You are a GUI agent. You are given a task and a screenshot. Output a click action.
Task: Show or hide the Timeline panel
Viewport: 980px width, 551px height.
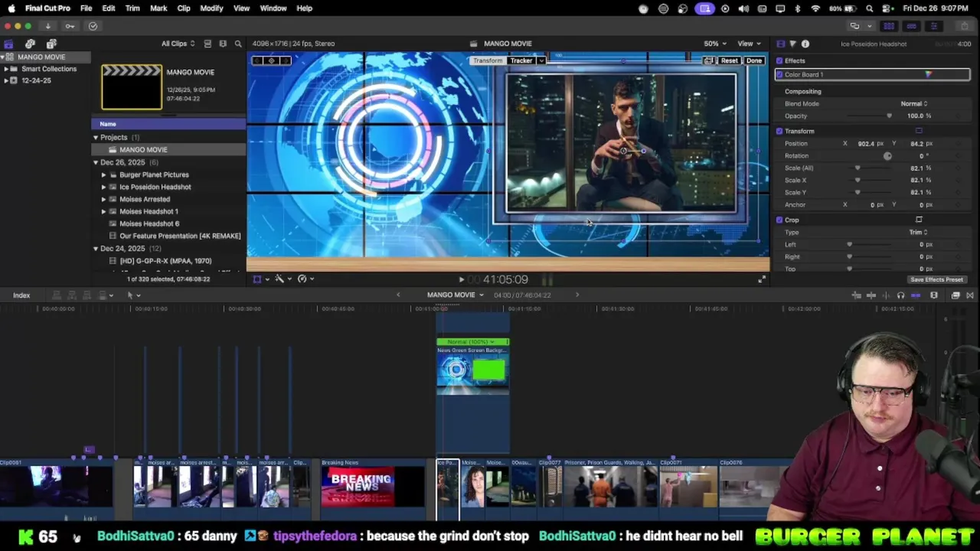911,26
